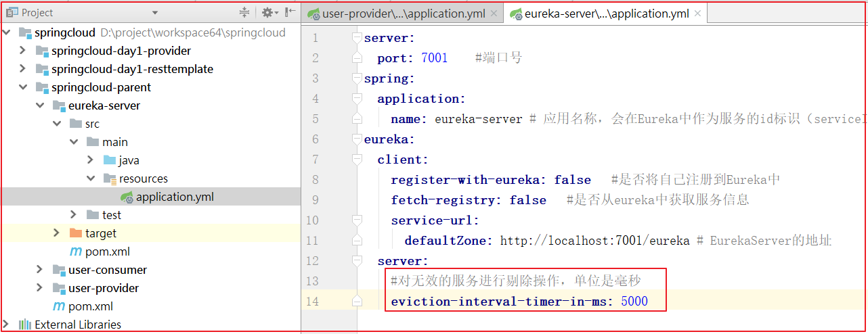Image resolution: width=868 pixels, height=334 pixels.
Task: Expand the springcloud-day1-provider module
Action: 22,51
